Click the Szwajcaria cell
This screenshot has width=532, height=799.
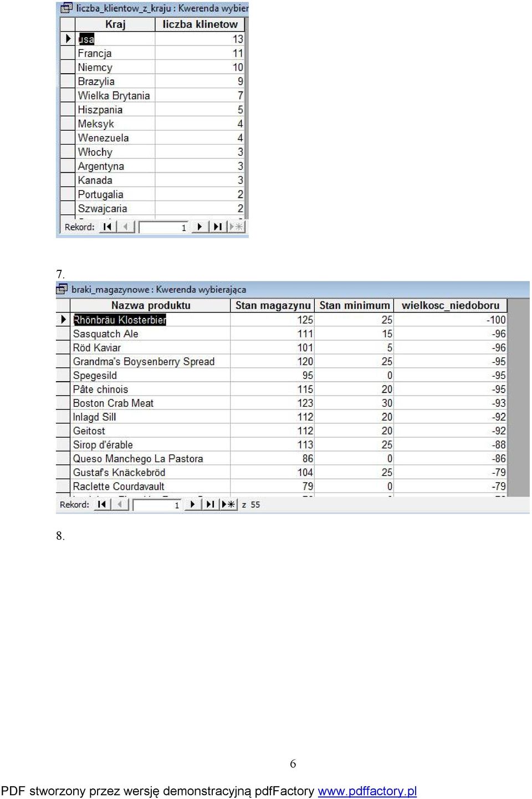[115, 208]
